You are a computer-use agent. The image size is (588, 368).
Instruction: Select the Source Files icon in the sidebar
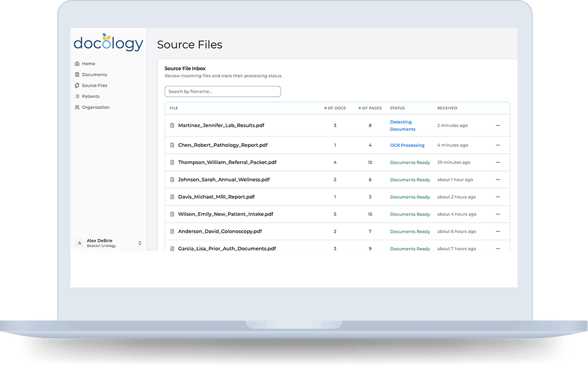tap(77, 85)
